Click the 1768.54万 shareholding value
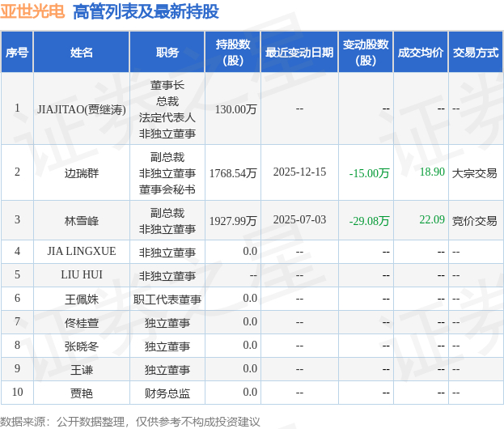The height and width of the screenshot is (429, 504). tap(233, 173)
